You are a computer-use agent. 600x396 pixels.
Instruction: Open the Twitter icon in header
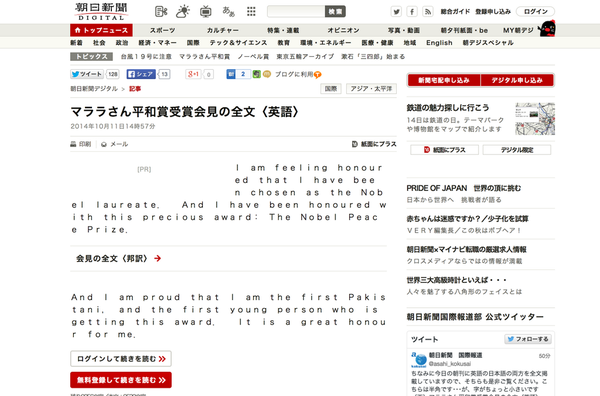[x=396, y=11]
